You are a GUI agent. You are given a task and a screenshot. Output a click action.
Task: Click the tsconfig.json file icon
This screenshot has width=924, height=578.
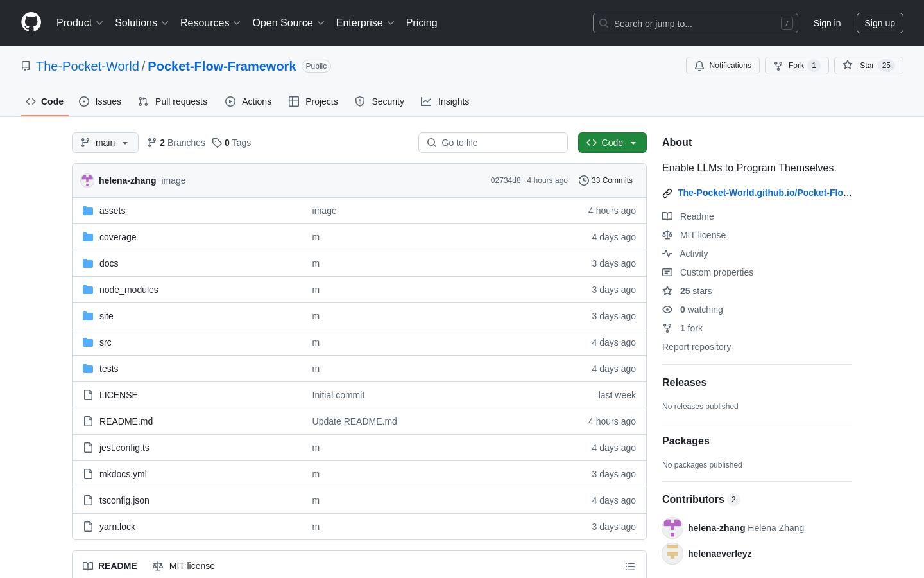coord(88,500)
